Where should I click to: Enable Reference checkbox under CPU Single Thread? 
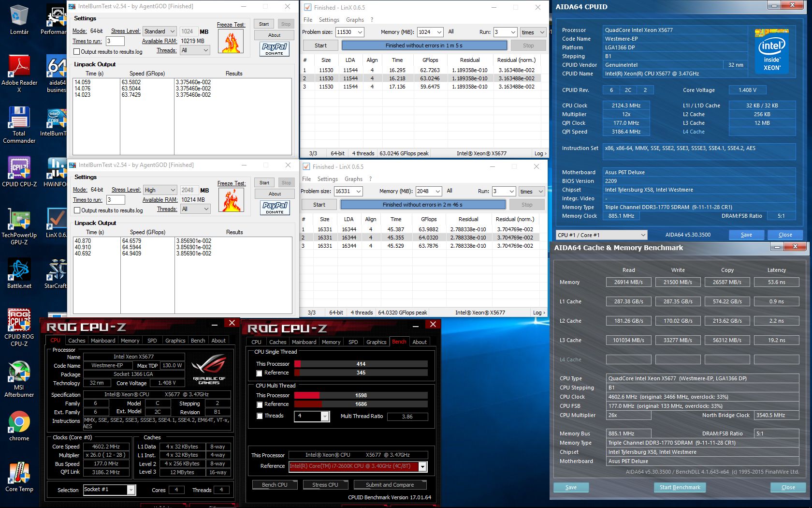pos(260,373)
